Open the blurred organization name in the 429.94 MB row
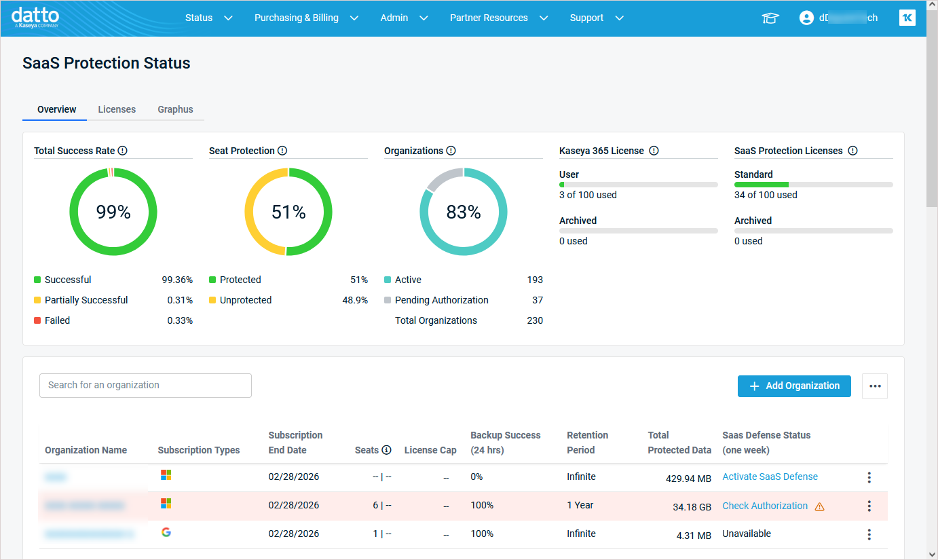 click(56, 477)
